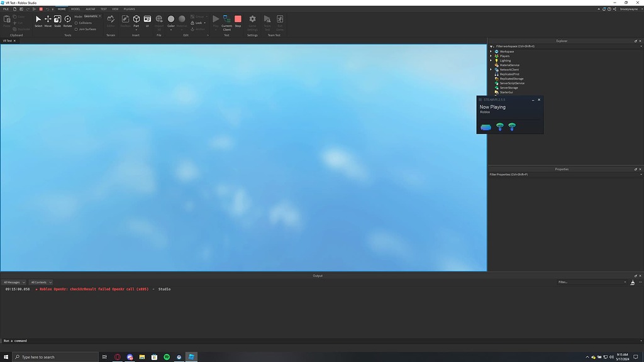Open Game Settings

pyautogui.click(x=252, y=21)
